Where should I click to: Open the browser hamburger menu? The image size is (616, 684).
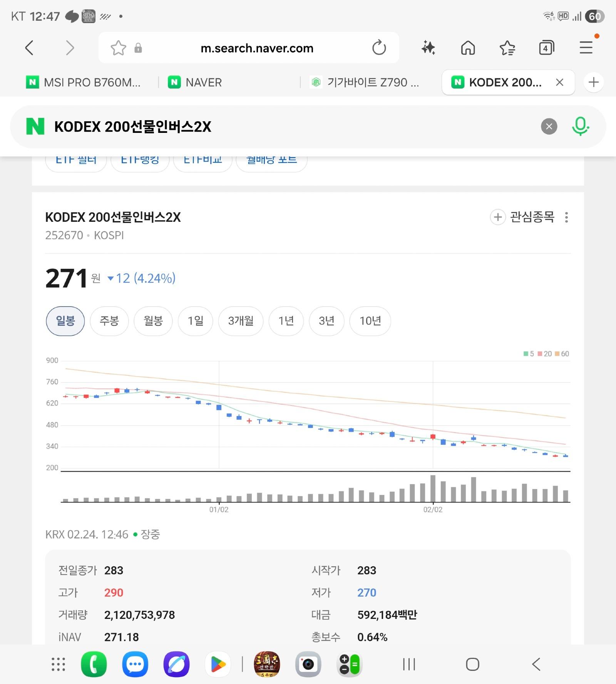click(586, 48)
